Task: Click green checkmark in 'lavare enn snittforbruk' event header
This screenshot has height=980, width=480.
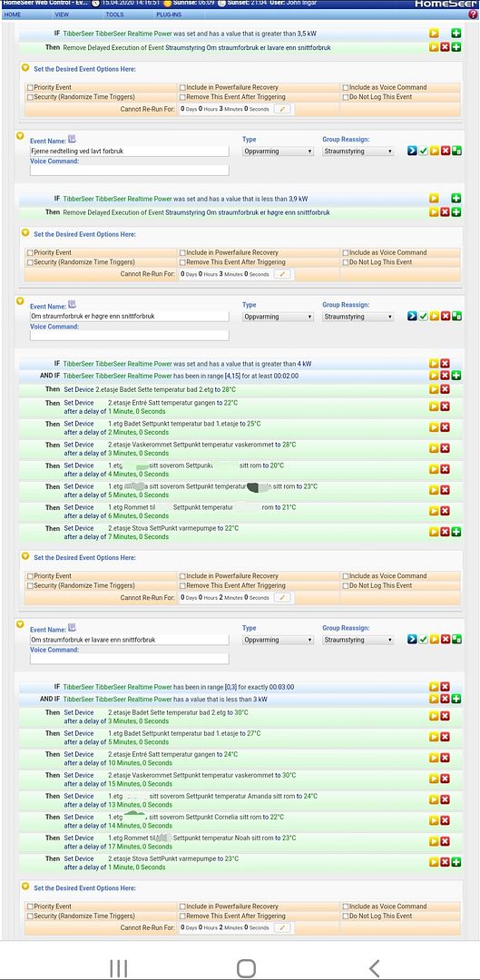Action: [423, 640]
